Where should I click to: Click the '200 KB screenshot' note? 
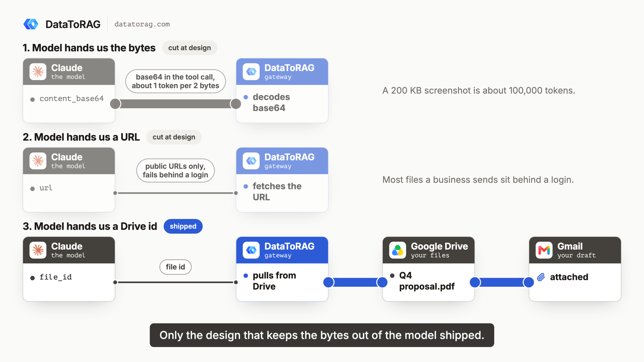pos(479,90)
